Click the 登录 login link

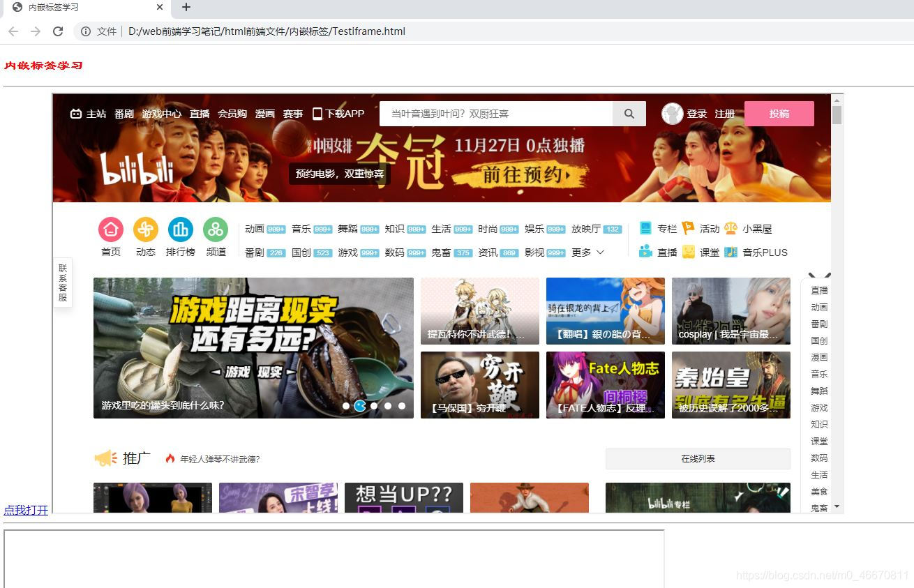(697, 114)
